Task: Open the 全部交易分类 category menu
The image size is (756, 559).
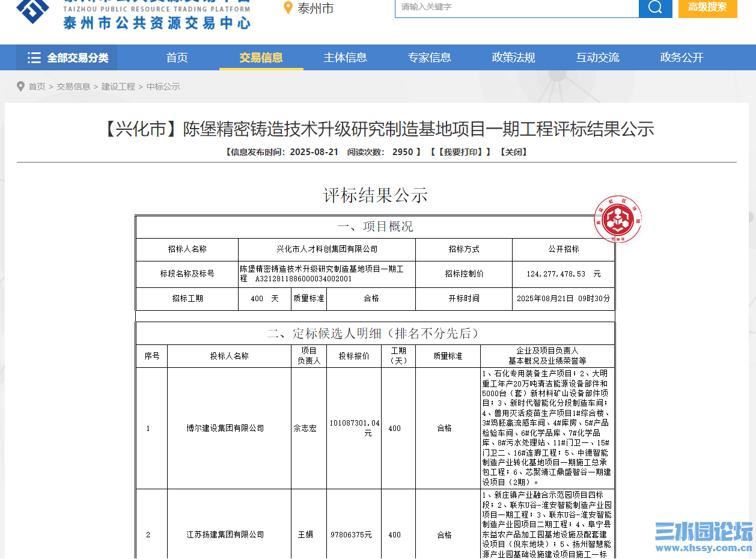Action: (x=67, y=58)
